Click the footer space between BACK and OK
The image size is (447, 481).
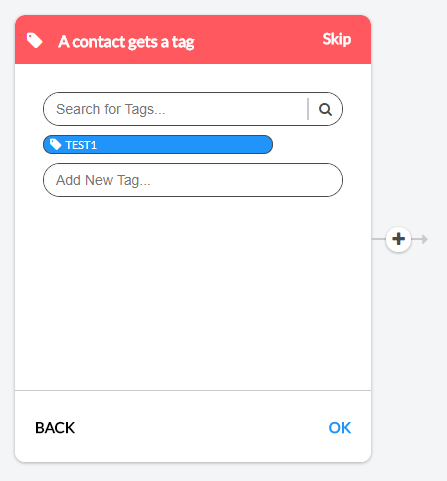[202, 428]
